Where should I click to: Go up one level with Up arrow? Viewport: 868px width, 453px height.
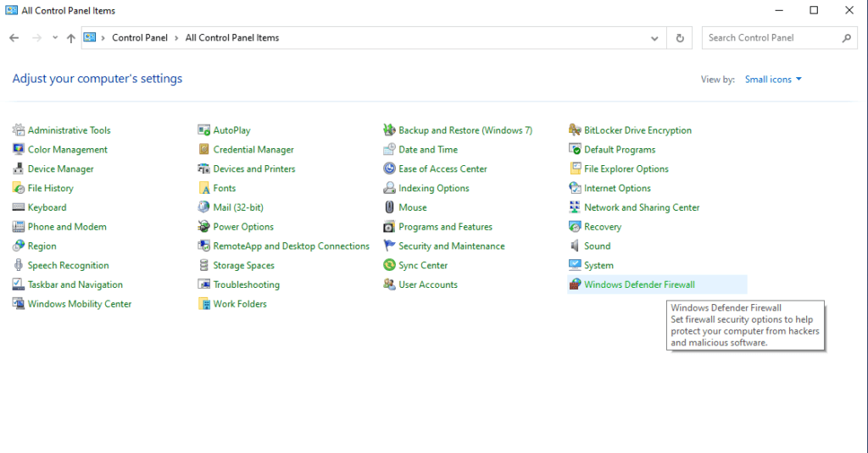71,37
